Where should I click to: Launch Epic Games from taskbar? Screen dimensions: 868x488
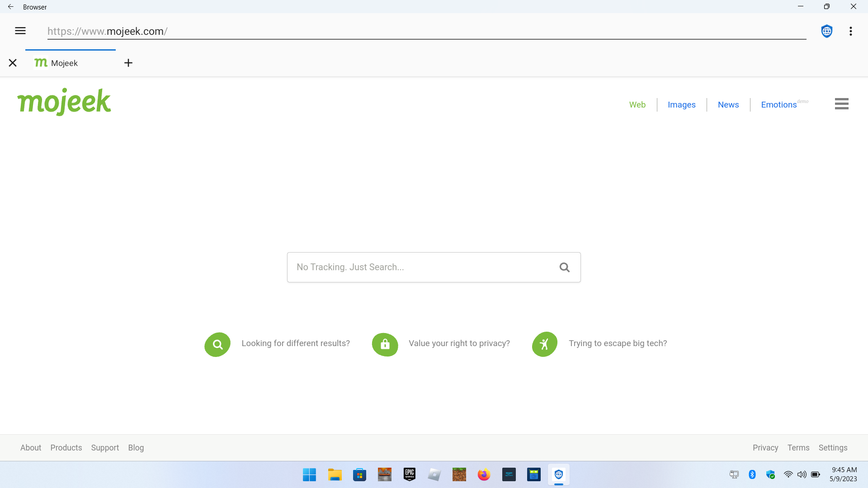(x=410, y=474)
